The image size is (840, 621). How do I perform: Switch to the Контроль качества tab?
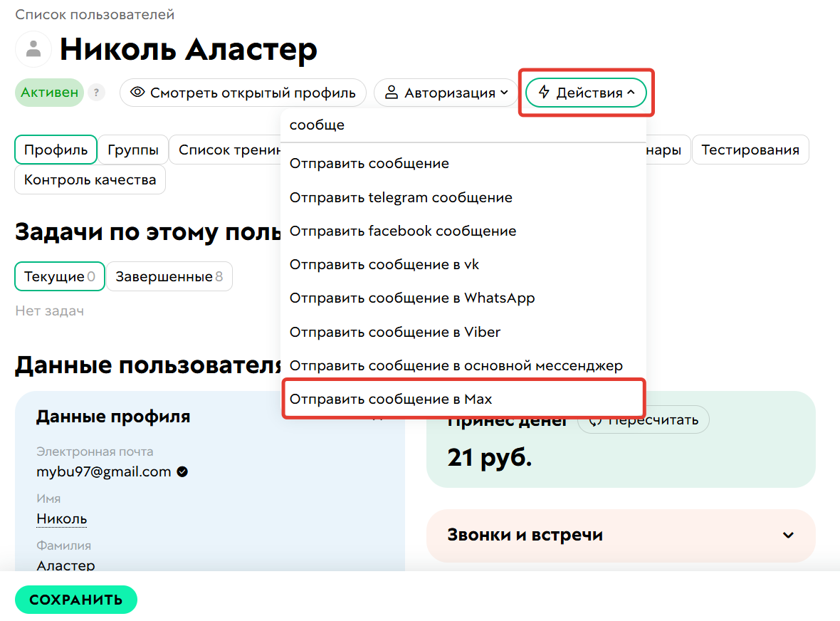click(x=90, y=180)
